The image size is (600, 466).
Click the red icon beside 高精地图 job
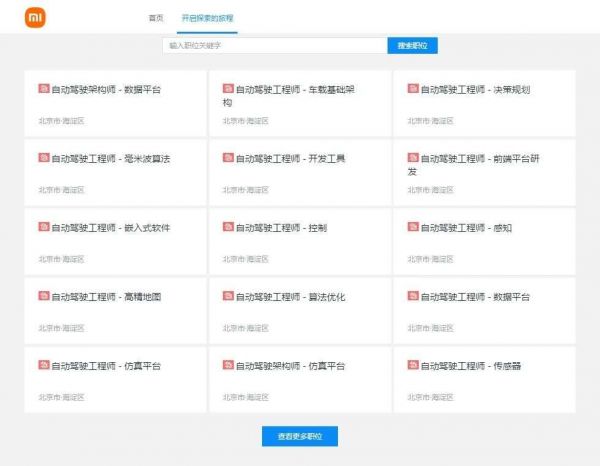tap(44, 296)
